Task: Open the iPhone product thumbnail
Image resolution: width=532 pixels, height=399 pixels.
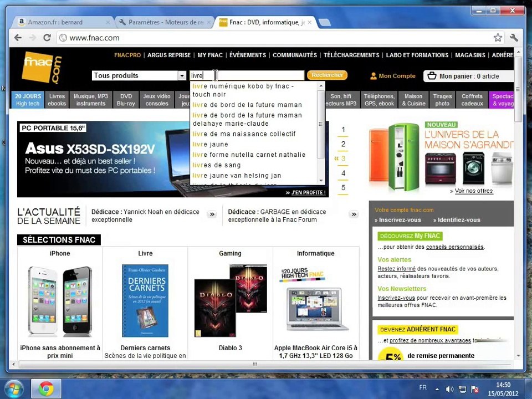Action: 60,300
